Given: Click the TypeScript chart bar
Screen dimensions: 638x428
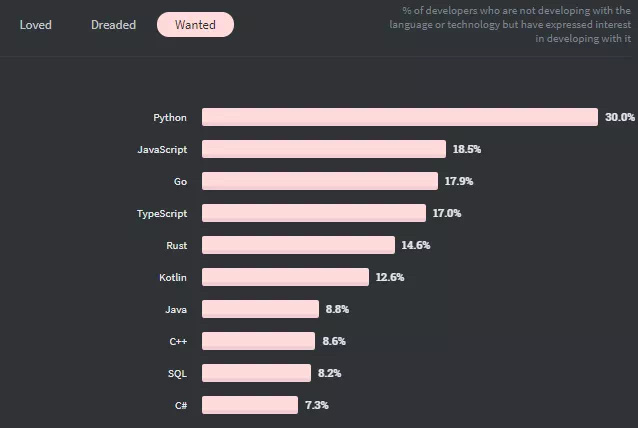Looking at the screenshot, I should (x=313, y=213).
